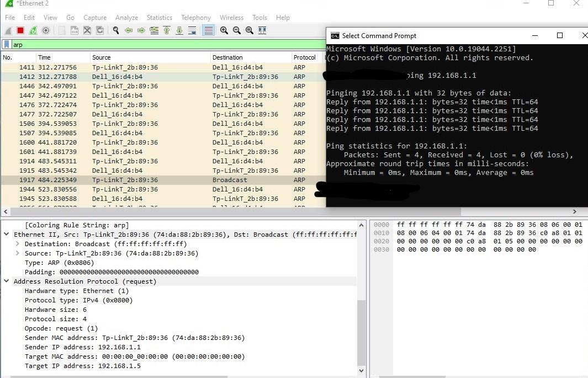This screenshot has width=588, height=378.
Task: Open the Telephony menu
Action: point(196,18)
